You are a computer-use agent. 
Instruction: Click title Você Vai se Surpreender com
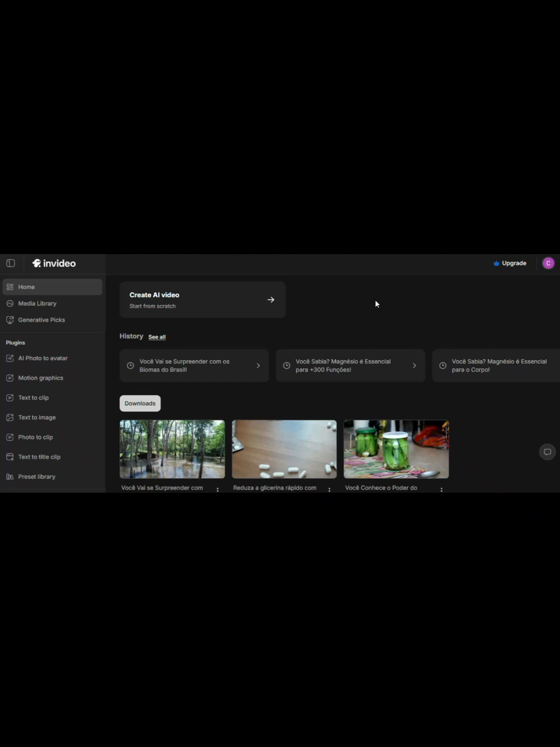click(162, 488)
